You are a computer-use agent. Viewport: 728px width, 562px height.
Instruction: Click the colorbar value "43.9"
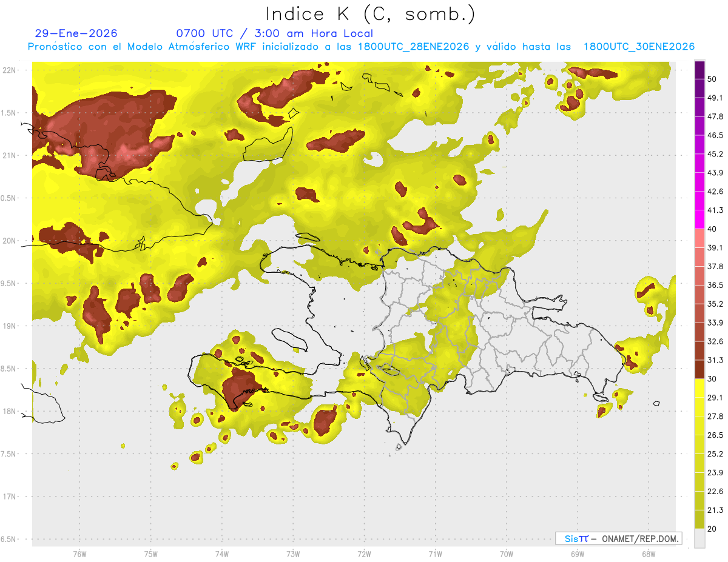pyautogui.click(x=715, y=173)
